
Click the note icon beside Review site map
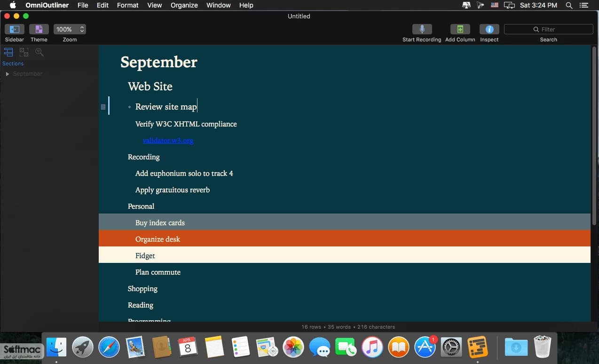coord(103,107)
